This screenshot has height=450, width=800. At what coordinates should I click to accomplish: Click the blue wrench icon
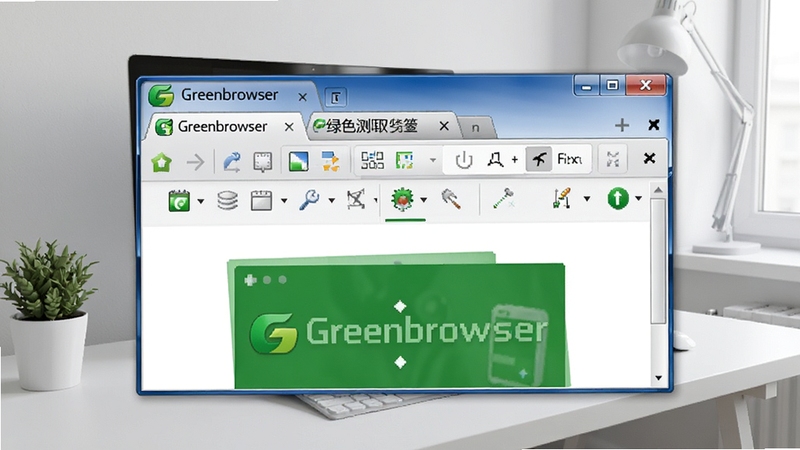click(x=309, y=199)
